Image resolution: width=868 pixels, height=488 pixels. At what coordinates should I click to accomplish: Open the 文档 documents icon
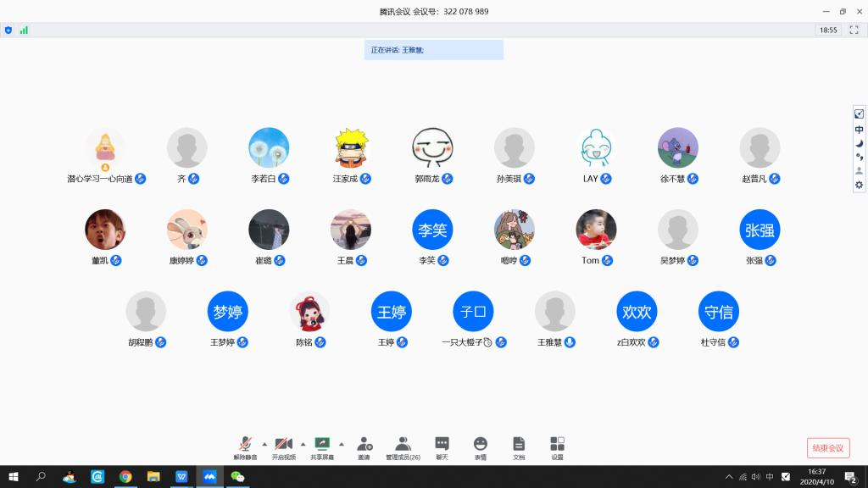tap(519, 446)
